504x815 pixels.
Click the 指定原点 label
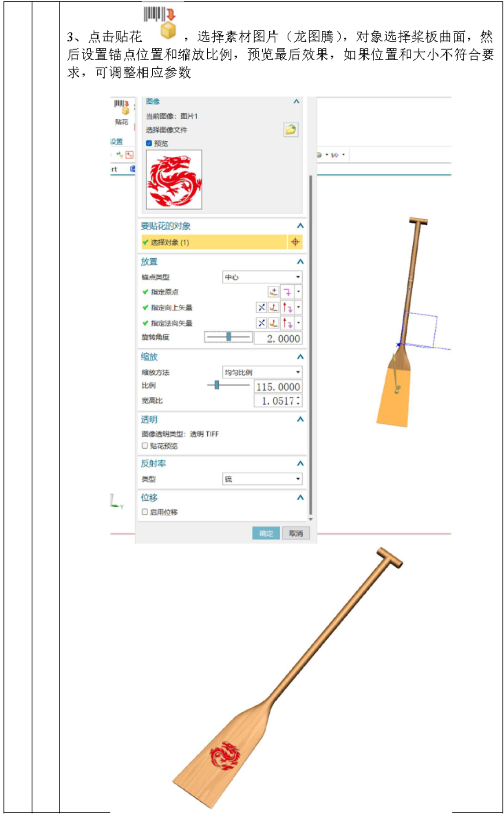pyautogui.click(x=165, y=292)
